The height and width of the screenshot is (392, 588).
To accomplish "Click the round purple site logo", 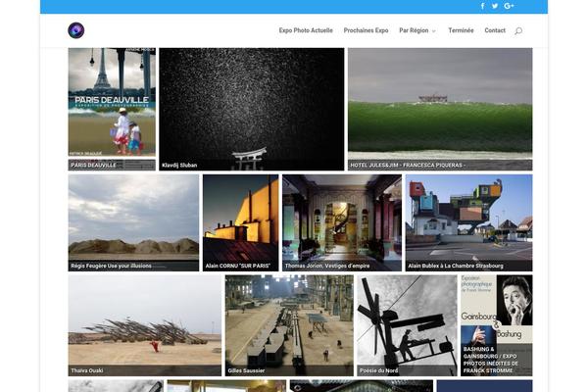I will [76, 30].
